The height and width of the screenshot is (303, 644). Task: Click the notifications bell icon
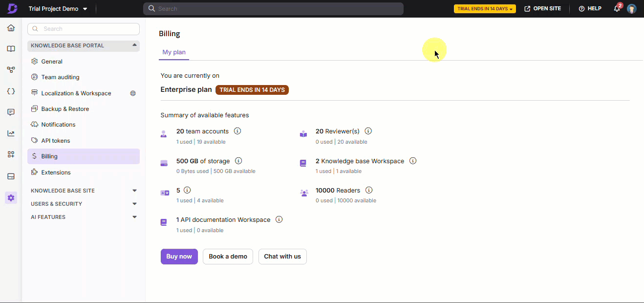click(x=617, y=9)
